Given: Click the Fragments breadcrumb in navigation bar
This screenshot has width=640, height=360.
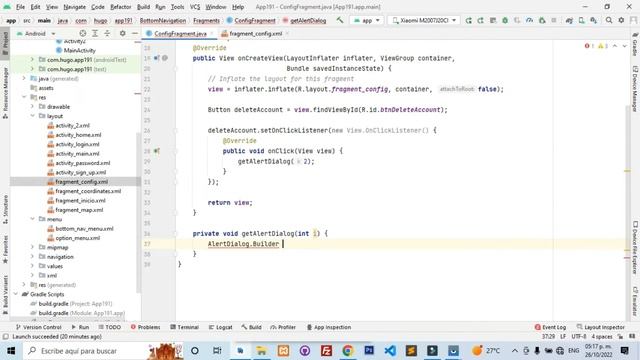Looking at the screenshot, I should click(206, 20).
